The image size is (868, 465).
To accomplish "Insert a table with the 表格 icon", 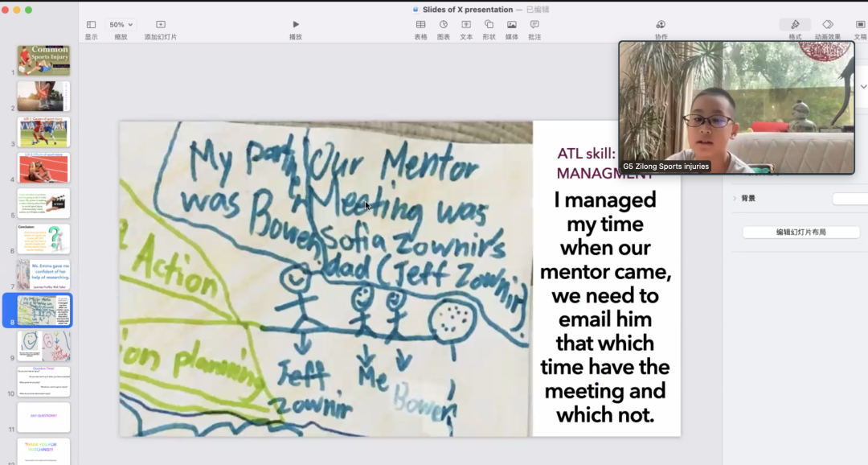I will pyautogui.click(x=420, y=25).
